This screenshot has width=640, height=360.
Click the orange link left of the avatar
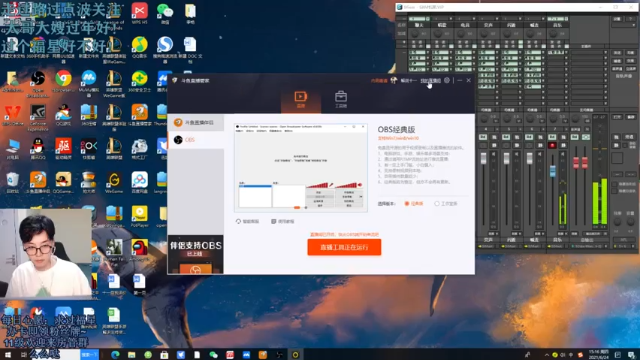point(379,81)
